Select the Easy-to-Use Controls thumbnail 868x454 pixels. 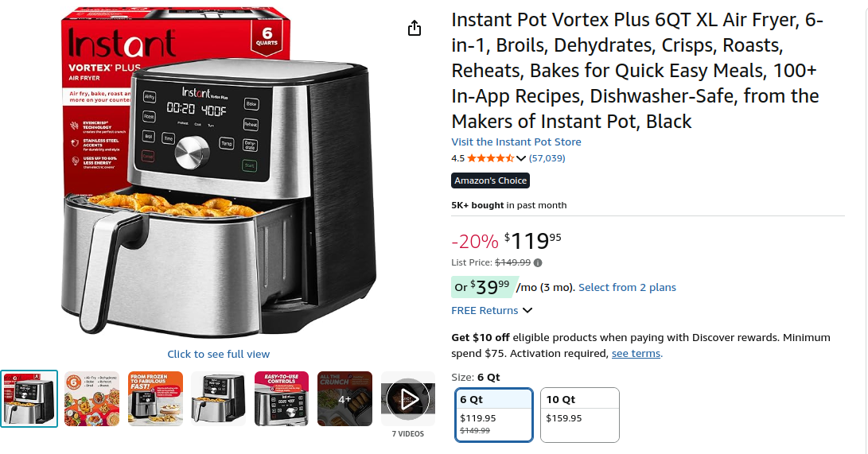(281, 398)
